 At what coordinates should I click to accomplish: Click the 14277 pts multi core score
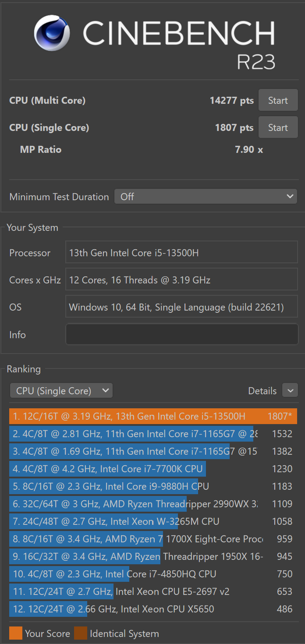(x=232, y=100)
